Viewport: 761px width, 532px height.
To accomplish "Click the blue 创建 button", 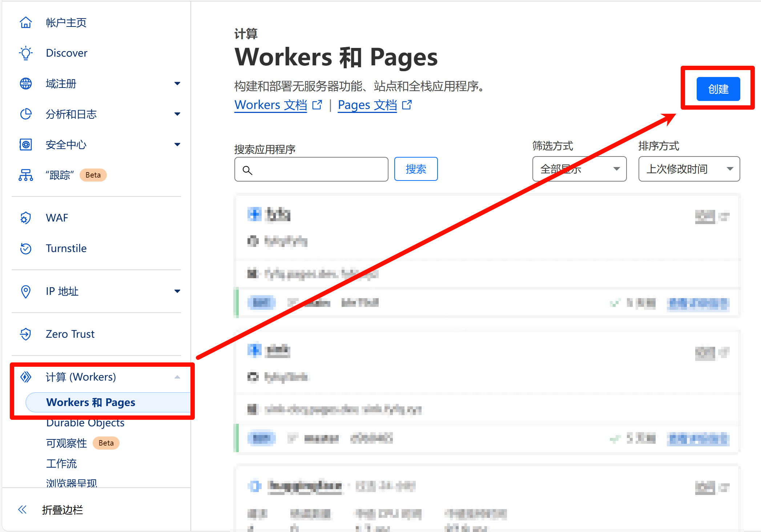I will point(718,89).
